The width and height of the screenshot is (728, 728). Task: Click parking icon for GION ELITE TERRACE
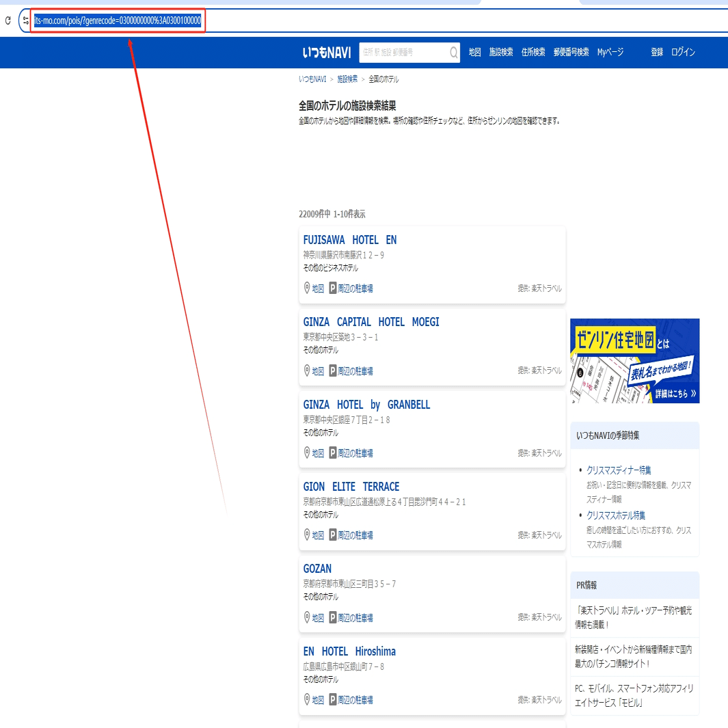click(333, 535)
